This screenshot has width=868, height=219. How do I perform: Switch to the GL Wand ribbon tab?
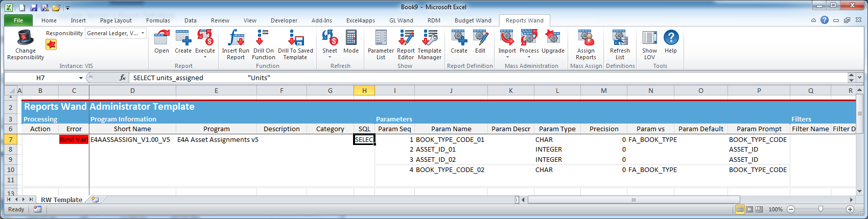[x=401, y=20]
